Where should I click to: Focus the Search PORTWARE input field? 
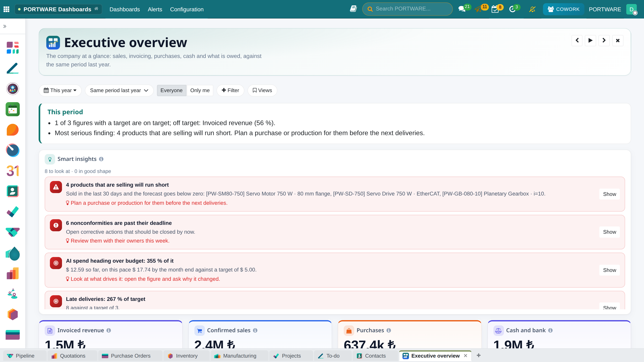click(x=407, y=9)
